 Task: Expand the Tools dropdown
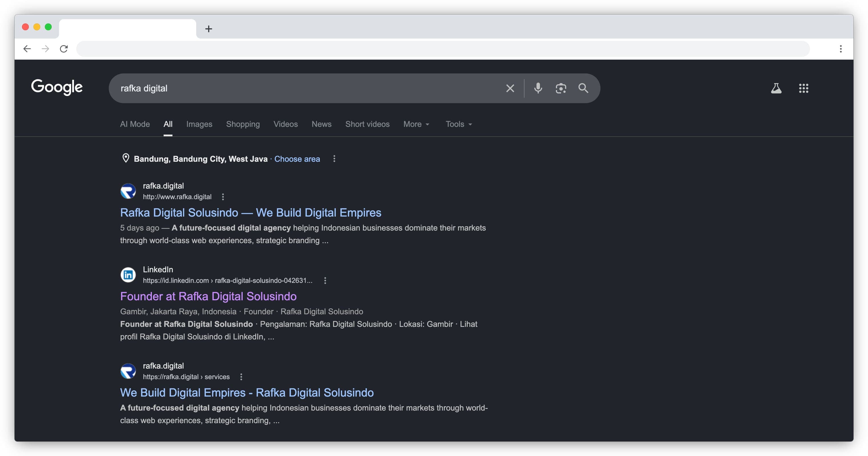point(459,124)
